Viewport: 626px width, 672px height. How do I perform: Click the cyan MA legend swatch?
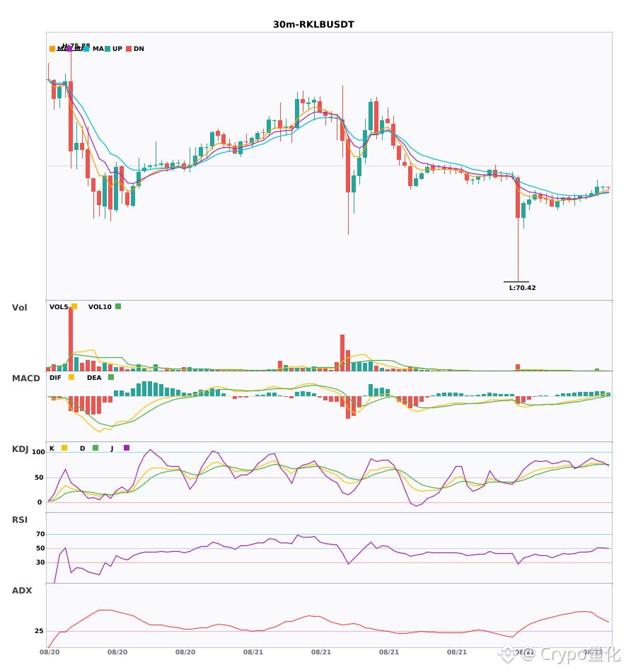click(86, 49)
